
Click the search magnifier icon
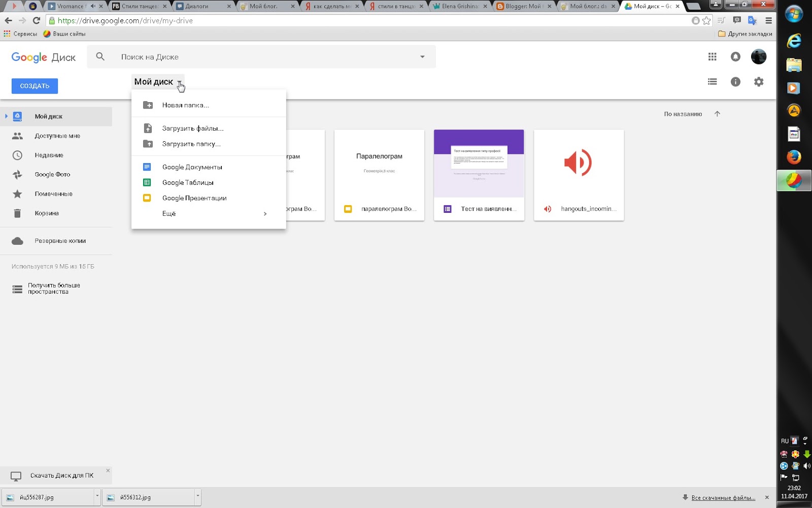pyautogui.click(x=100, y=57)
